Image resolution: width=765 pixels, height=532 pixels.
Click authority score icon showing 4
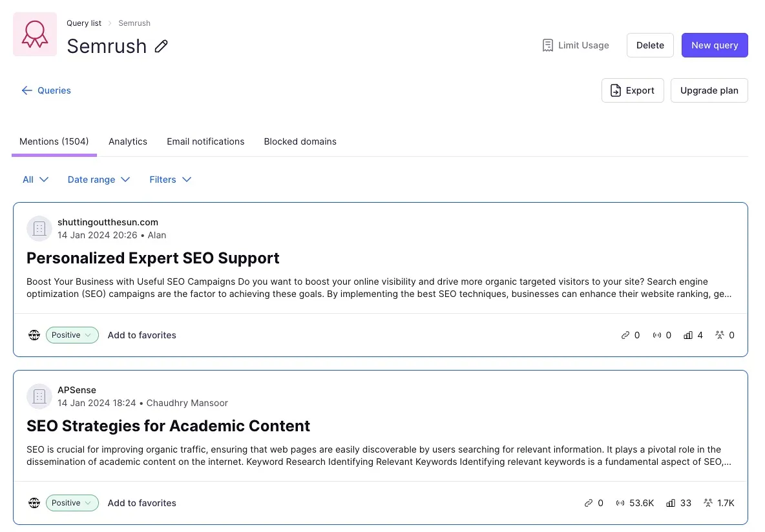pos(688,335)
